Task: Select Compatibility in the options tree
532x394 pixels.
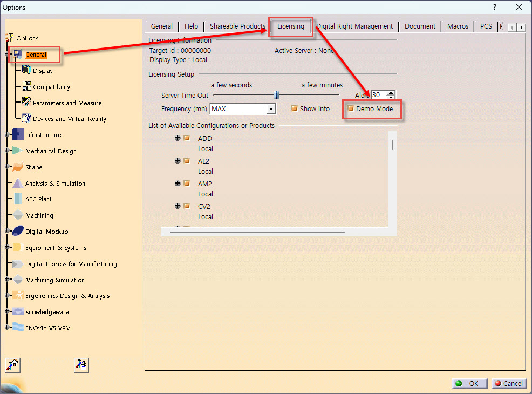Action: click(x=52, y=87)
